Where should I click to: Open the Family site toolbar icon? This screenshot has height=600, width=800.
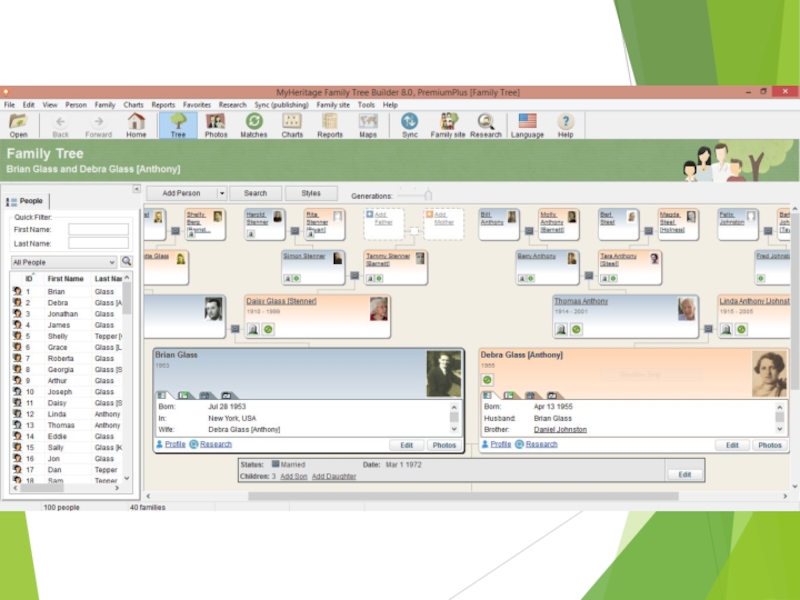[447, 126]
